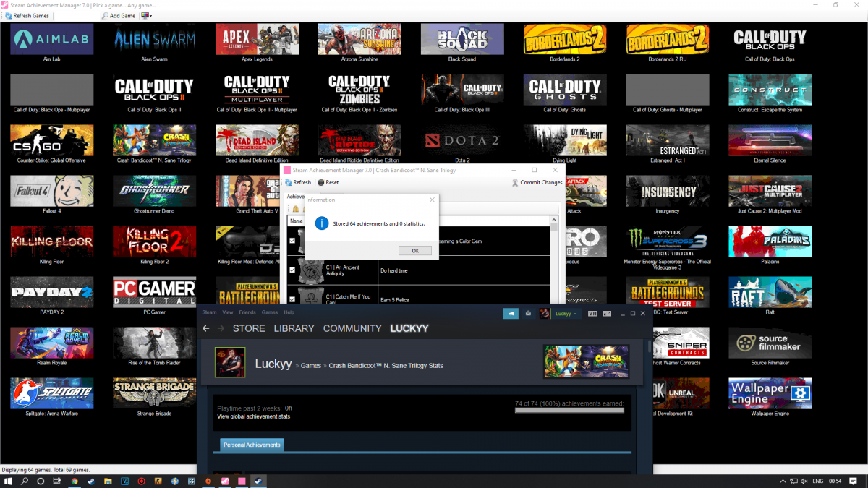The image size is (868, 488).
Task: Open the LIBRARY tab in Steam
Action: (294, 328)
